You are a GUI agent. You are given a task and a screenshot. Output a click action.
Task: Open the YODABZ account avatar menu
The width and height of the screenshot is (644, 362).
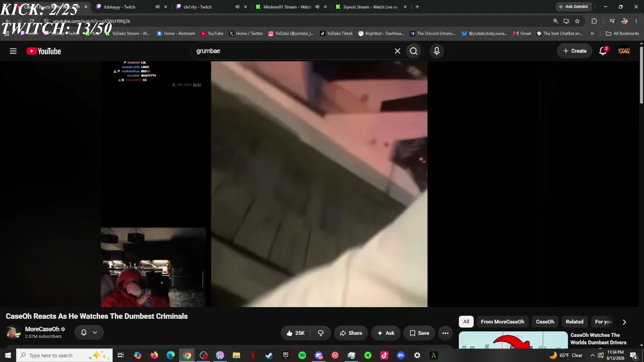click(624, 51)
